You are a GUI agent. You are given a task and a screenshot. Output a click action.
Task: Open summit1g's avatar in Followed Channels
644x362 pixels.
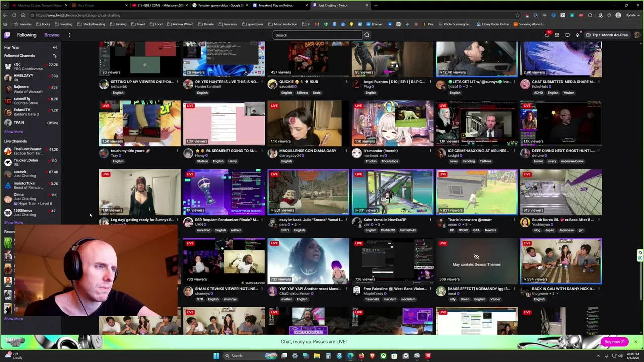pos(8,100)
